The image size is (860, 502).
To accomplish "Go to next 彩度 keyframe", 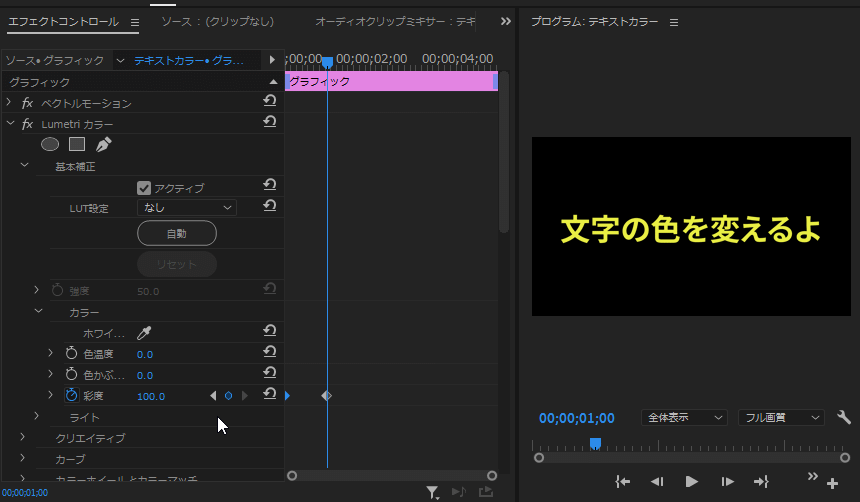I will (245, 396).
